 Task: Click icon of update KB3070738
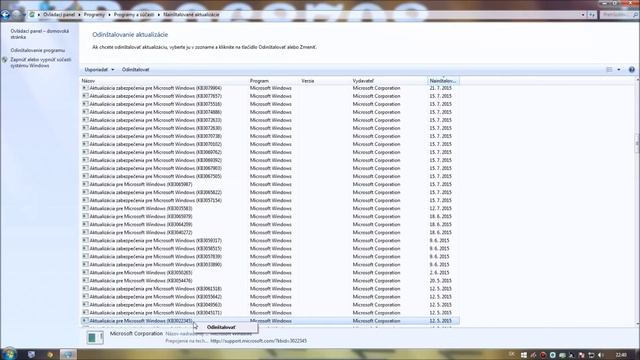pos(85,136)
